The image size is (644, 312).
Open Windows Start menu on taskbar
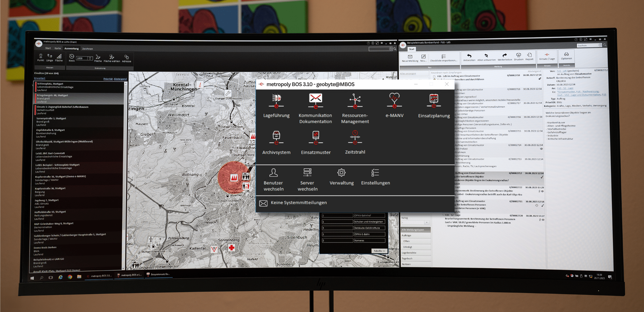pyautogui.click(x=32, y=278)
